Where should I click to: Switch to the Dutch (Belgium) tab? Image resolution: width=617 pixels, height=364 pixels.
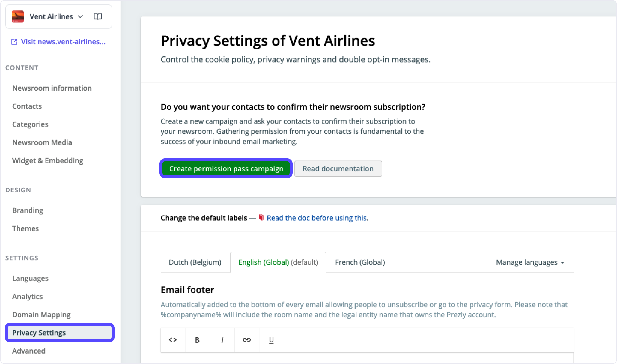(x=195, y=262)
